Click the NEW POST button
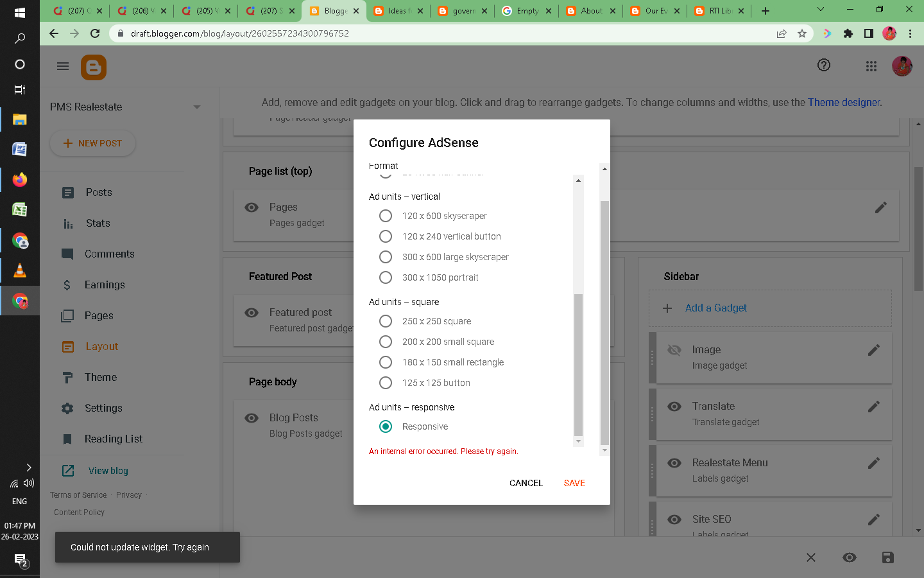Viewport: 924px width, 578px height. (93, 143)
